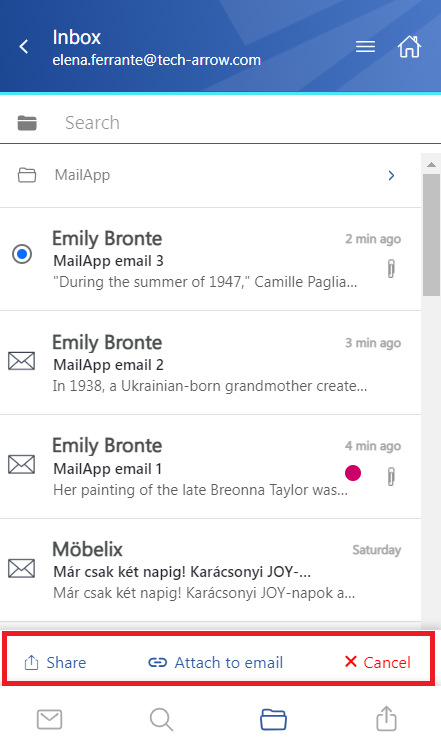Click the folder icon beside Search
This screenshot has width=441, height=747.
[27, 123]
